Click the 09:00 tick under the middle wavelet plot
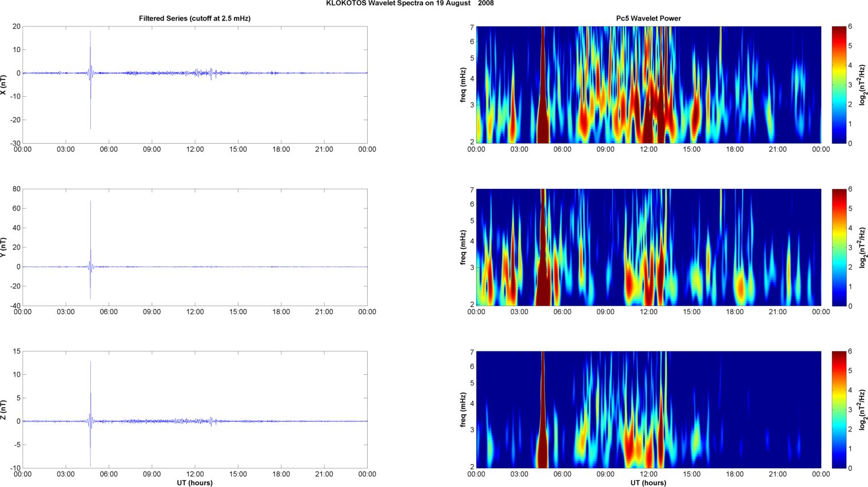The width and height of the screenshot is (868, 487). point(606,312)
